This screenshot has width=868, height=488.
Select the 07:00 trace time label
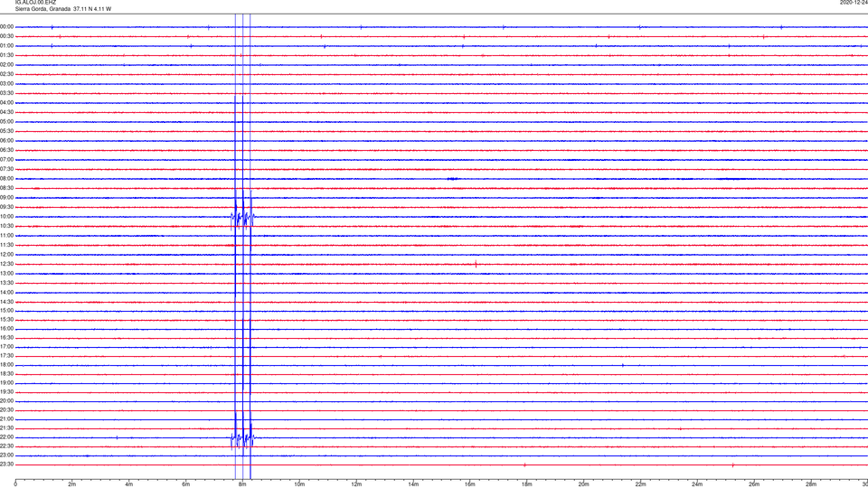6,160
